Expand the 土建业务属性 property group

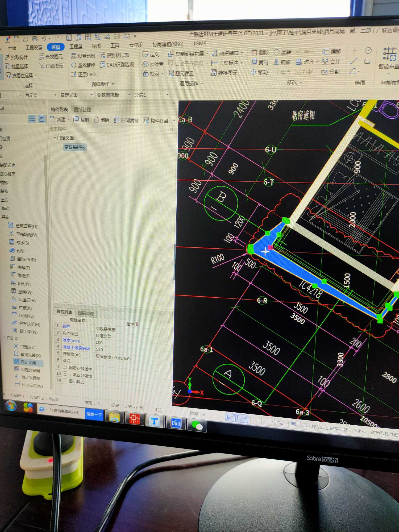point(65,373)
